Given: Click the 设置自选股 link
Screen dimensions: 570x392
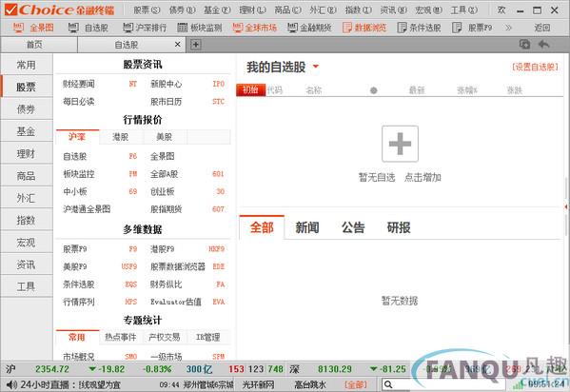Looking at the screenshot, I should click(535, 67).
